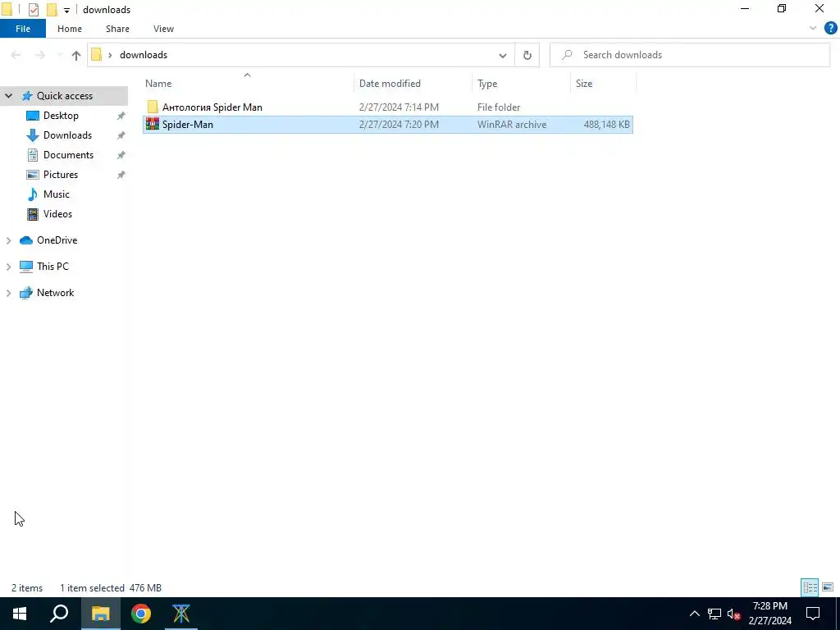Click the downloads breadcrumb in address bar
The height and width of the screenshot is (630, 840).
tap(144, 55)
